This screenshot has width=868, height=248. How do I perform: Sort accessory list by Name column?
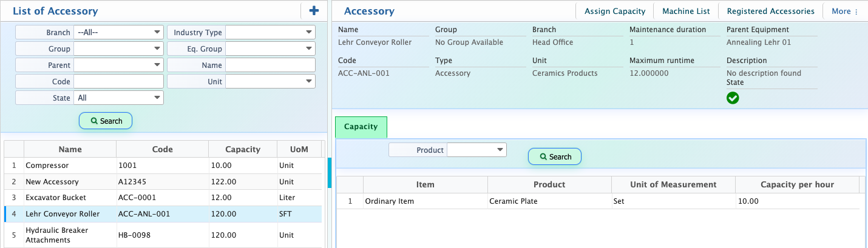pos(70,149)
